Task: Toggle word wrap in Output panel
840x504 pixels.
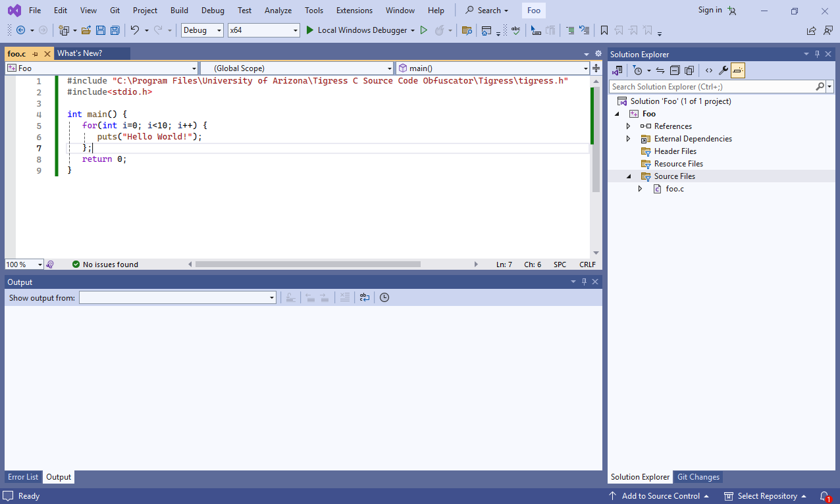Action: pos(365,297)
